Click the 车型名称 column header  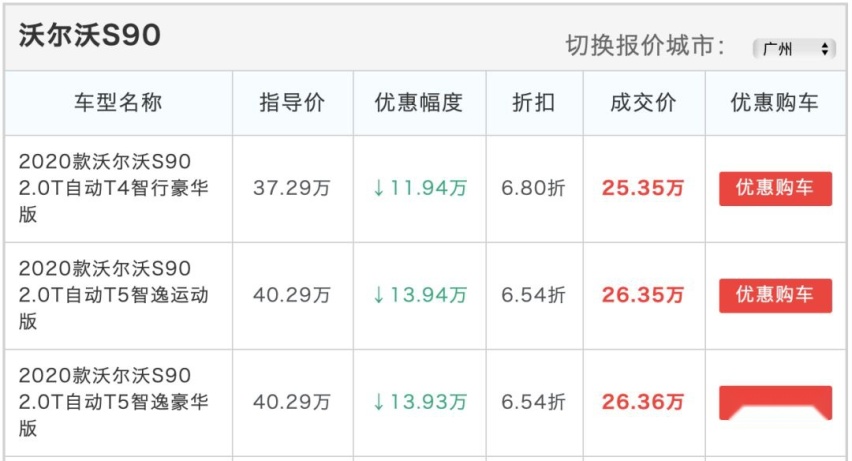pyautogui.click(x=118, y=102)
